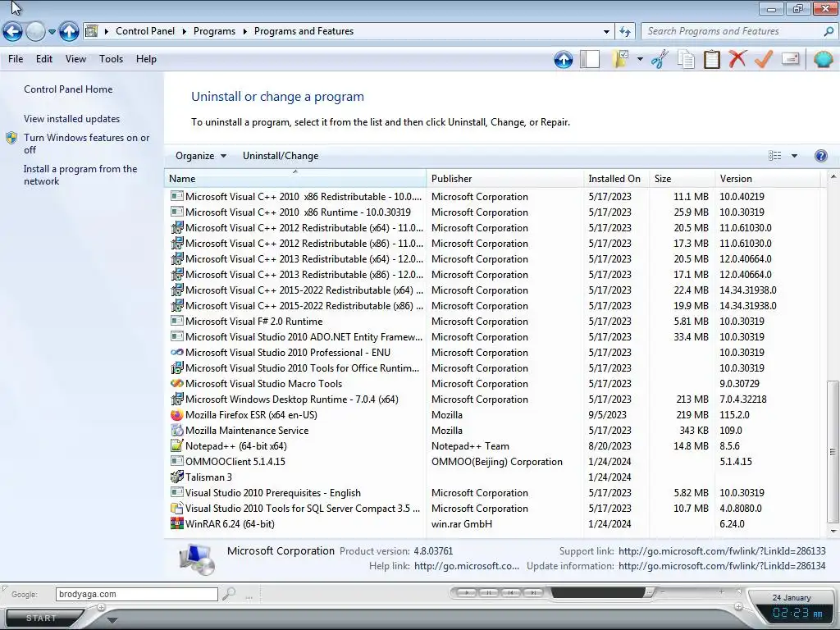Click the envelope Properties toolbar icon
840x630 pixels.
point(790,58)
